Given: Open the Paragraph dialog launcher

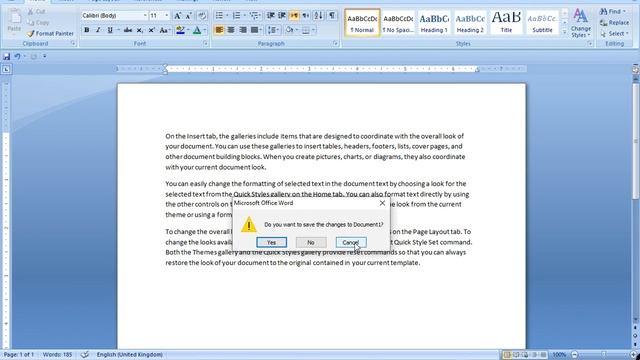Looking at the screenshot, I should [x=335, y=43].
